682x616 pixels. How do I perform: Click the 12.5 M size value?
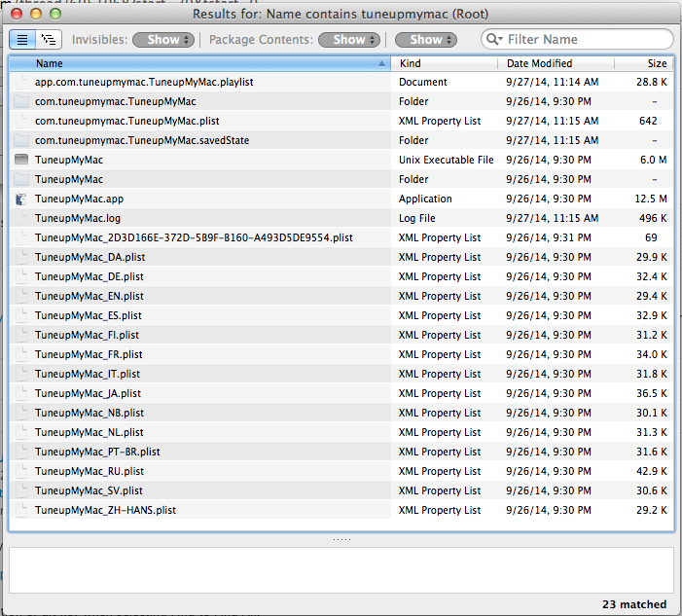tap(651, 199)
